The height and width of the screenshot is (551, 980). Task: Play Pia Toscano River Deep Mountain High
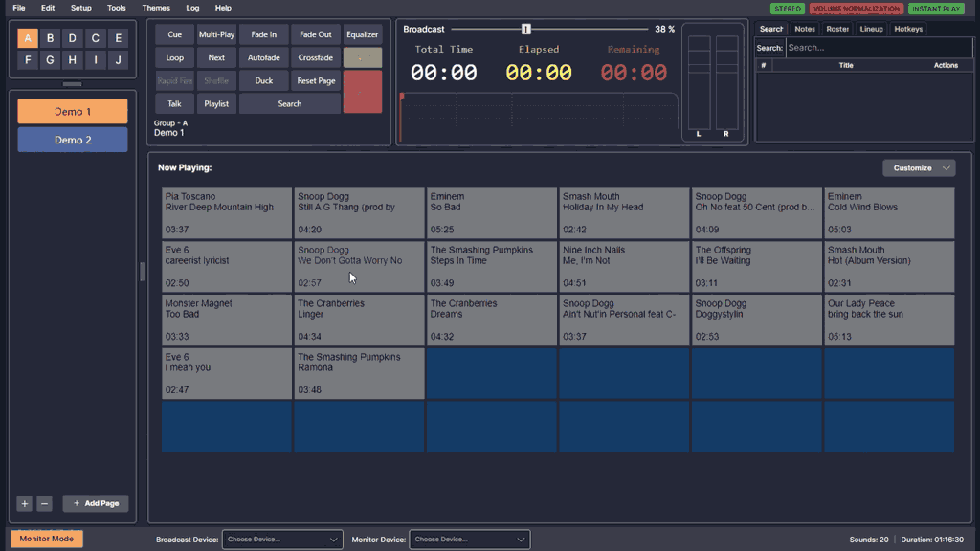[x=226, y=213]
